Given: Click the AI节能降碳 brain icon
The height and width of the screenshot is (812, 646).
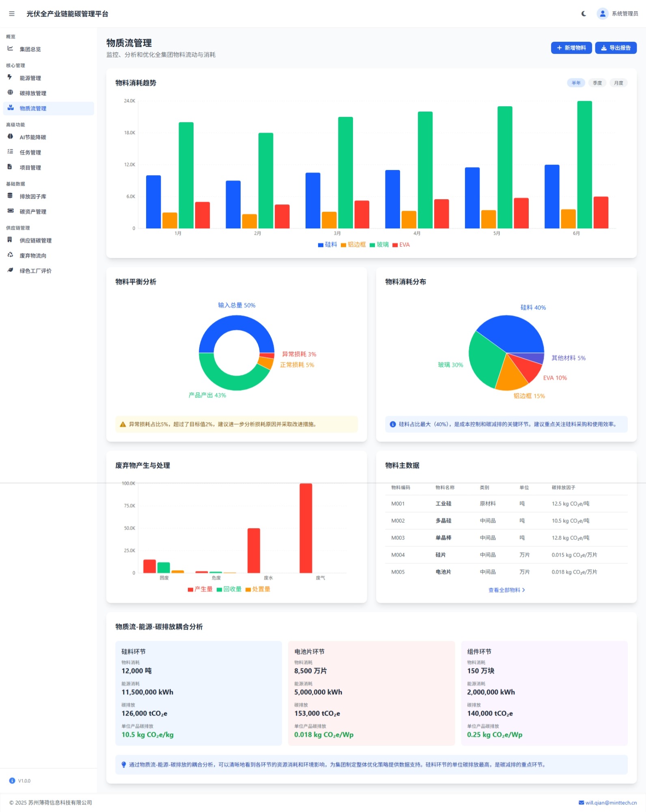Looking at the screenshot, I should pos(10,137).
